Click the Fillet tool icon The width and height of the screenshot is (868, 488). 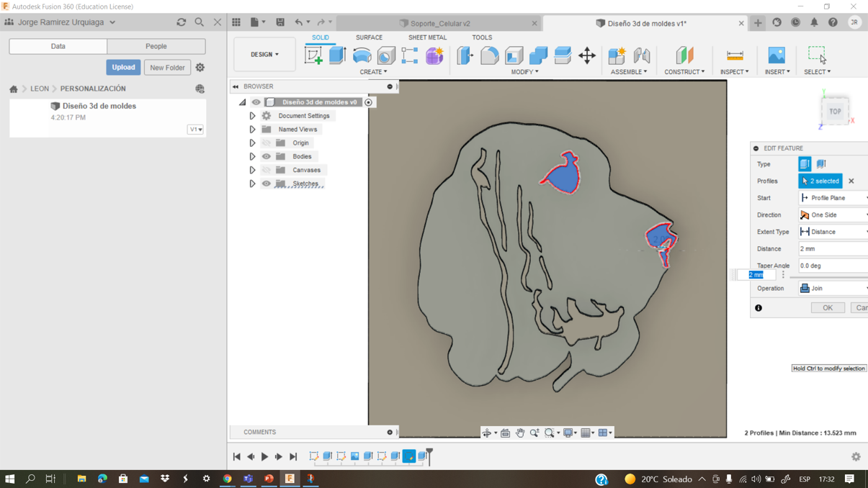[489, 55]
